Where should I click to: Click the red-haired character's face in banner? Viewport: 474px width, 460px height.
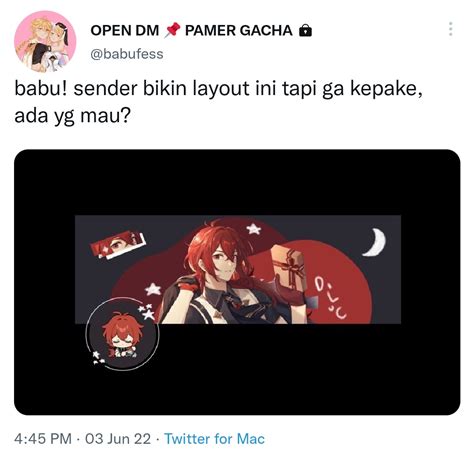tap(224, 263)
